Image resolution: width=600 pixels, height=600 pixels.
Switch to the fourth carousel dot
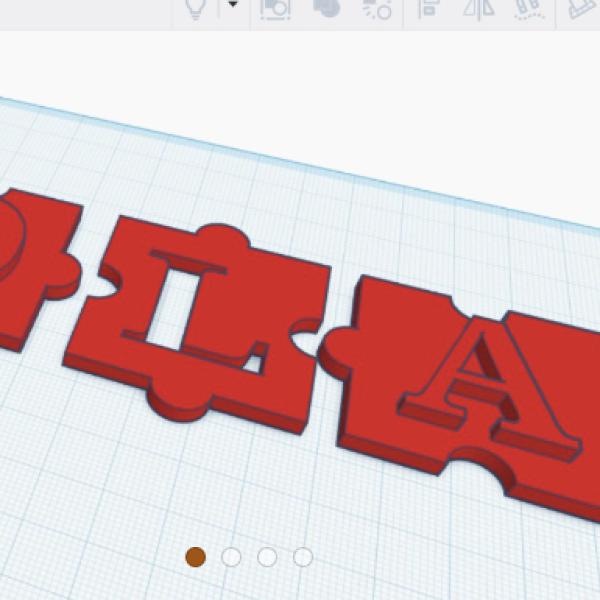click(303, 557)
